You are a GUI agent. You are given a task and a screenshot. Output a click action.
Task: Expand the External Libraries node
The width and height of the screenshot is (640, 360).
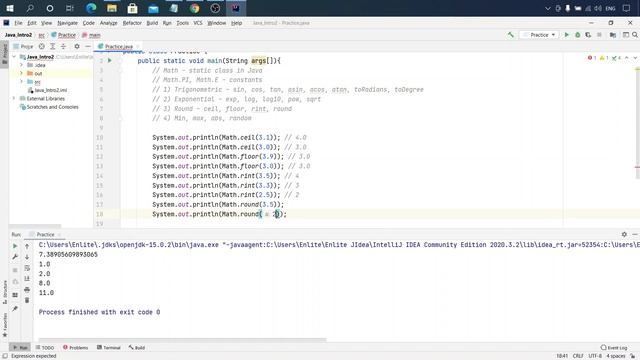click(14, 98)
